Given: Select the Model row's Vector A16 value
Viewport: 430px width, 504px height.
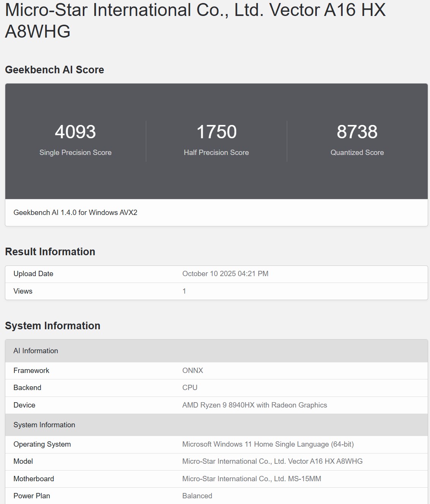Looking at the screenshot, I should (x=272, y=461).
